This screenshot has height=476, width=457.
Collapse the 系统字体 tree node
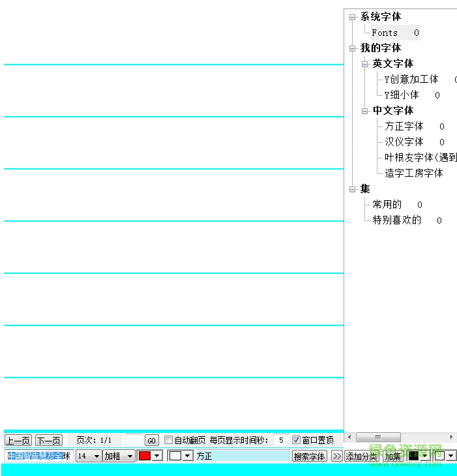(x=353, y=17)
